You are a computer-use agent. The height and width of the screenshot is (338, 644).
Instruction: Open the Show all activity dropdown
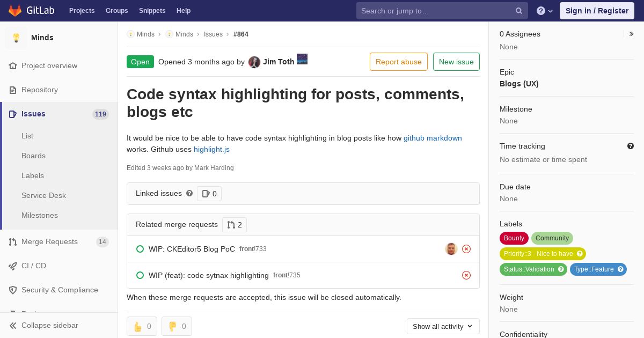pos(443,326)
